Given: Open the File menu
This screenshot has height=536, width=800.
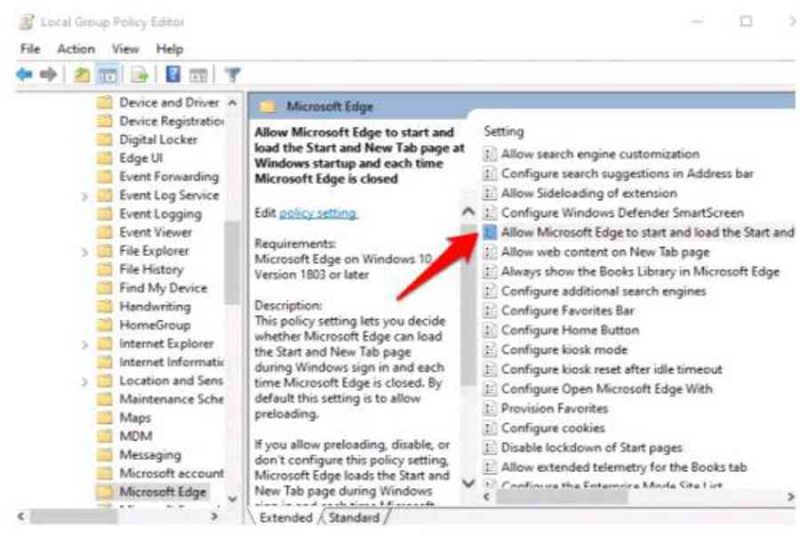Looking at the screenshot, I should [30, 49].
